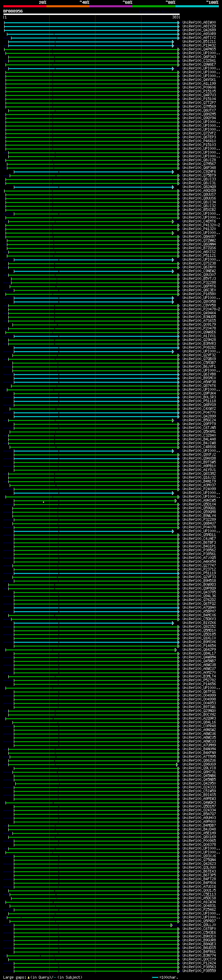
Task: Select the label UniRef100_P38563
Action: [x=199, y=967]
